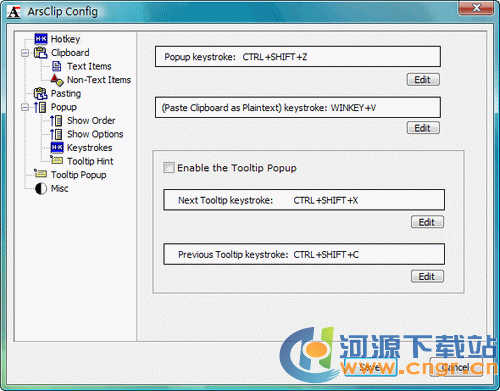This screenshot has height=391, width=500.
Task: Click the Previous Tooltip keystroke field
Action: [304, 254]
